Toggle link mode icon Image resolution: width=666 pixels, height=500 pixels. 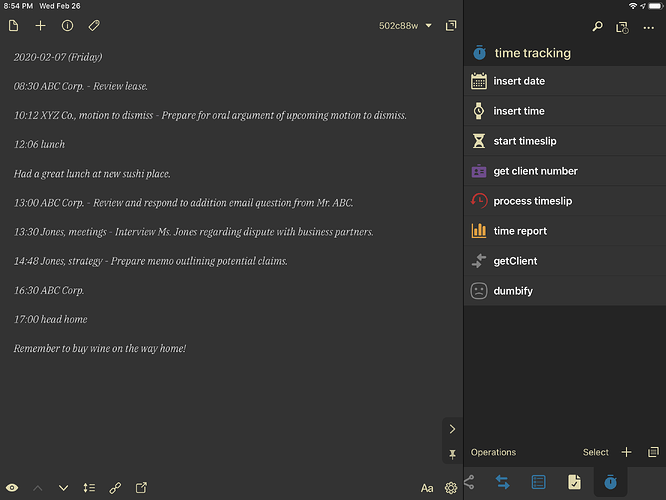pyautogui.click(x=115, y=488)
